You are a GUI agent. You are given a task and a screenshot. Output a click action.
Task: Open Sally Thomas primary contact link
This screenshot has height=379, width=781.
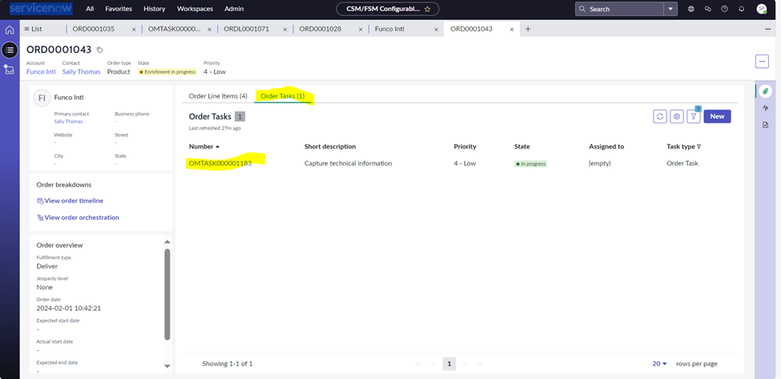(68, 122)
